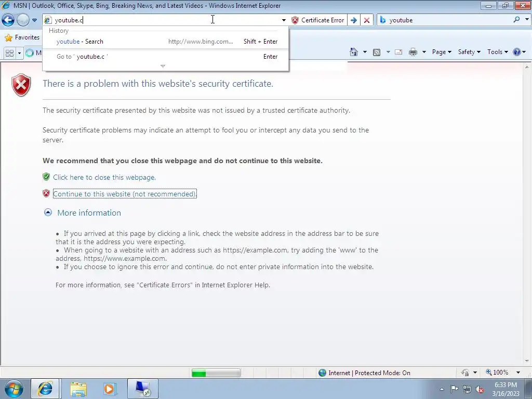532x399 pixels.
Task: Click the Certificate Error security badge
Action: [x=318, y=20]
